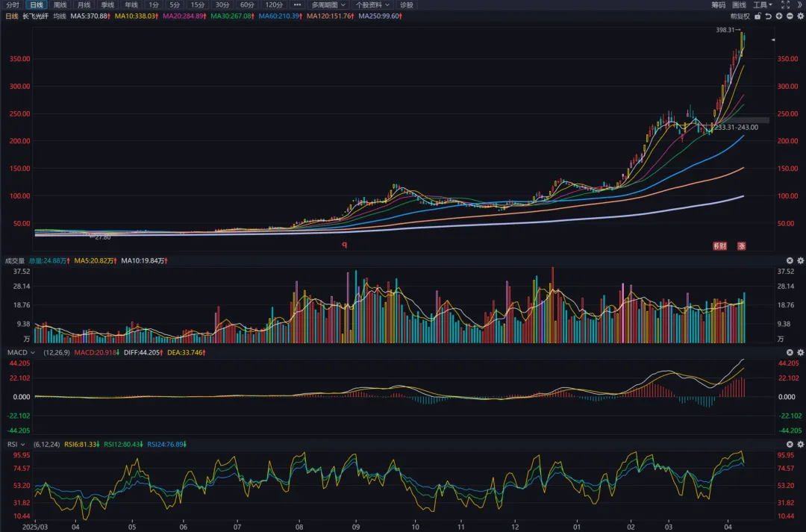The height and width of the screenshot is (532, 806).
Task: Select the 30分 period button
Action: tap(222, 4)
